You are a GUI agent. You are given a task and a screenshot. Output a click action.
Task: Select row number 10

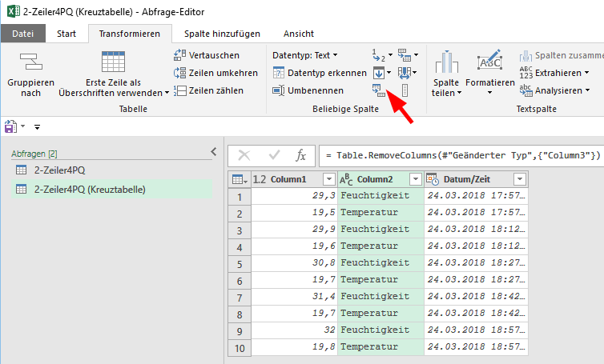pos(240,348)
